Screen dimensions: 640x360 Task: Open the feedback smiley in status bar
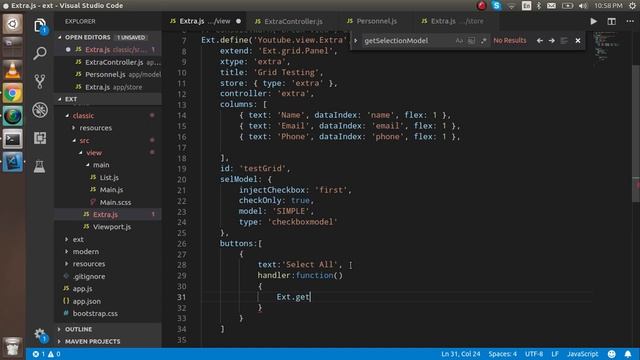pyautogui.click(x=611, y=354)
